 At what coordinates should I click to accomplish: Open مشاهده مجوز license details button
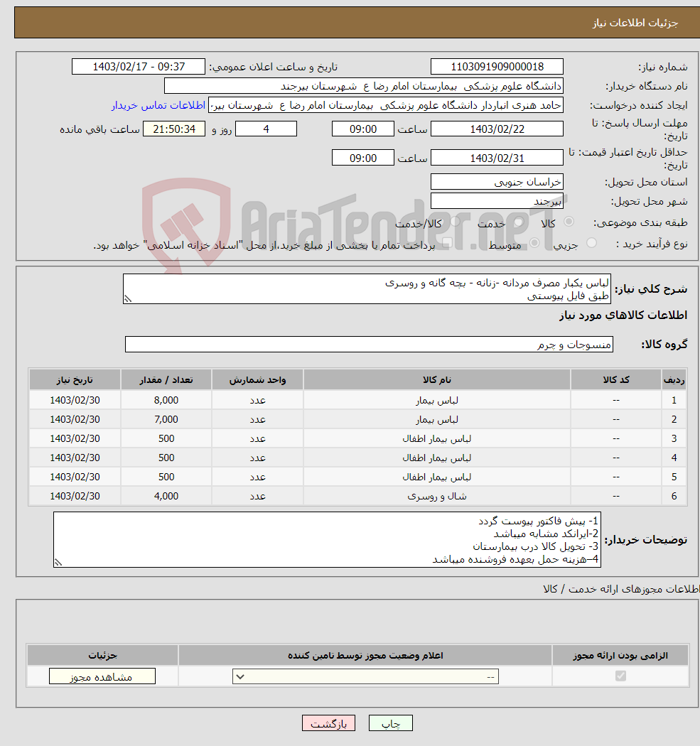click(x=102, y=676)
